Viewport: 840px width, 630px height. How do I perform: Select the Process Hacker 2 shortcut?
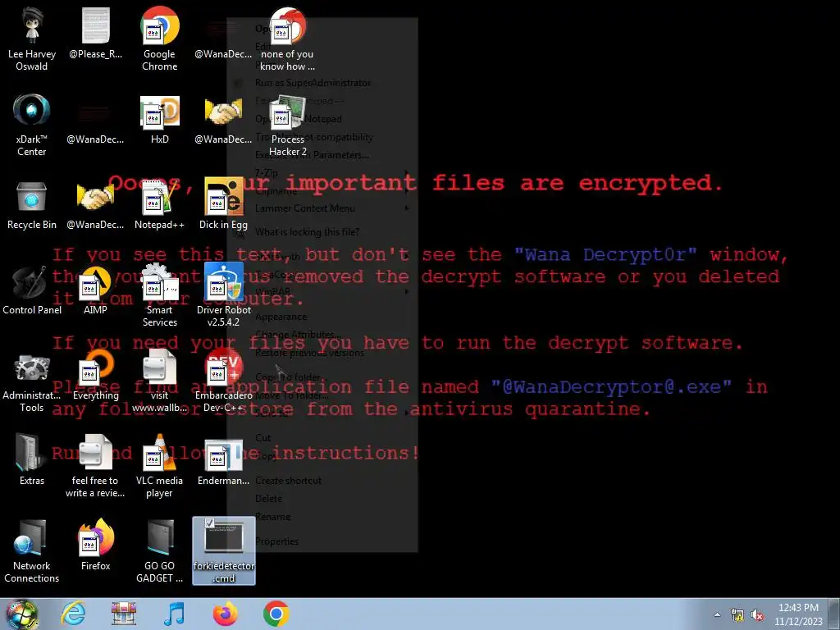(x=288, y=125)
